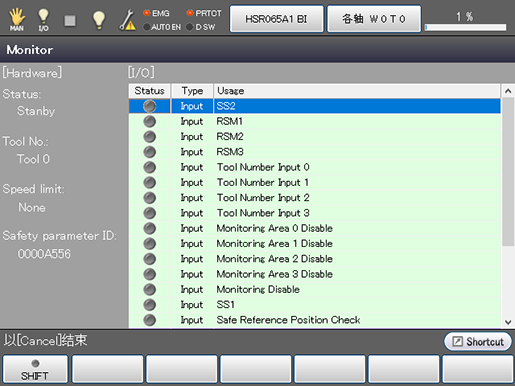Select the Tool Number Input 3 row
Image resolution: width=515 pixels, height=386 pixels.
[315, 213]
